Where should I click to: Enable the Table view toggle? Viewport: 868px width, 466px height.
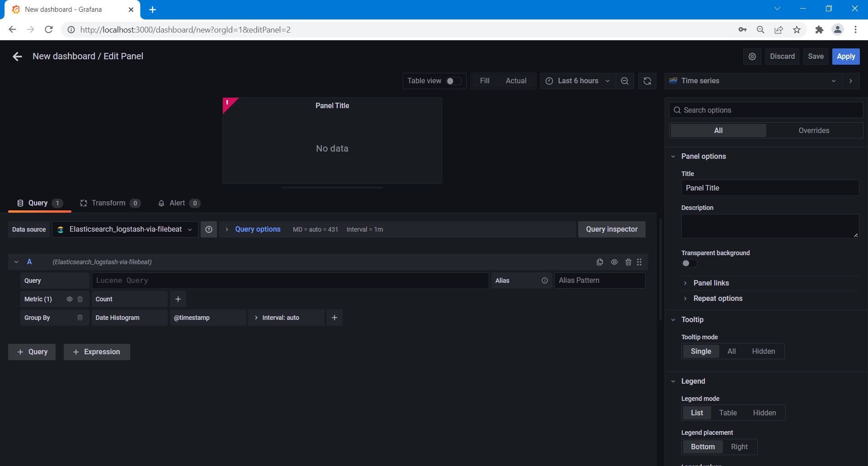(x=453, y=81)
